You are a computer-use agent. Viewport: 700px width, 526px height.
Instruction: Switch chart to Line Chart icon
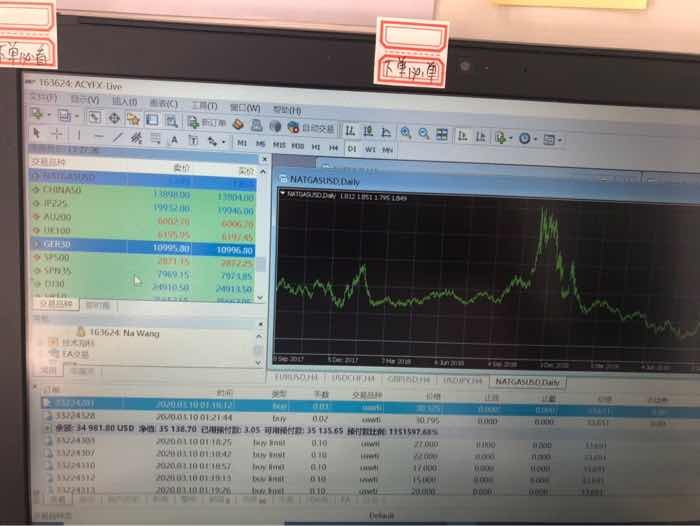click(x=386, y=132)
